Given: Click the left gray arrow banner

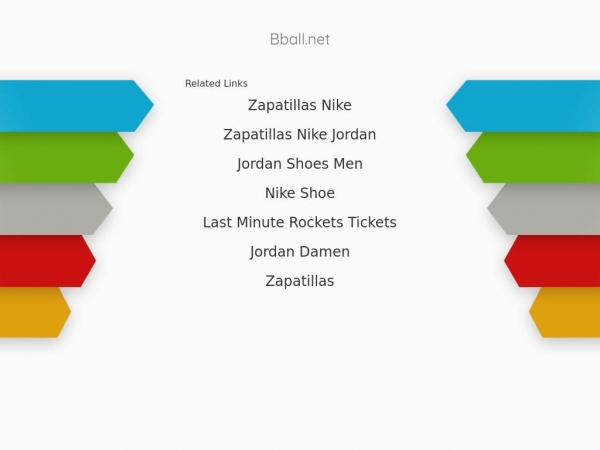Looking at the screenshot, I should pos(54,209).
